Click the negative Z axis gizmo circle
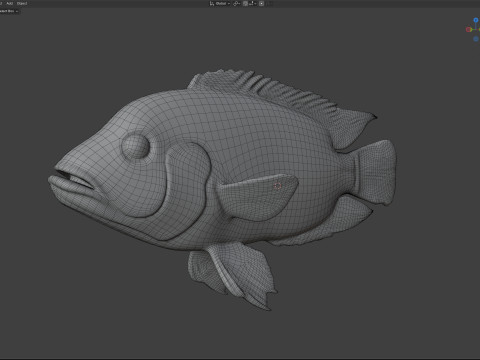Viewport: 480px width, 360px height. coord(476,39)
